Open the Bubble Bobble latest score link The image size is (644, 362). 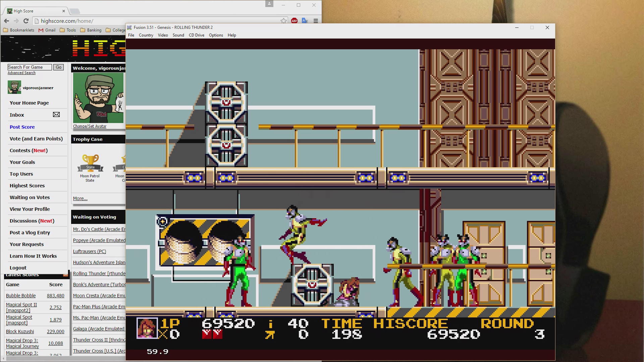tap(21, 296)
